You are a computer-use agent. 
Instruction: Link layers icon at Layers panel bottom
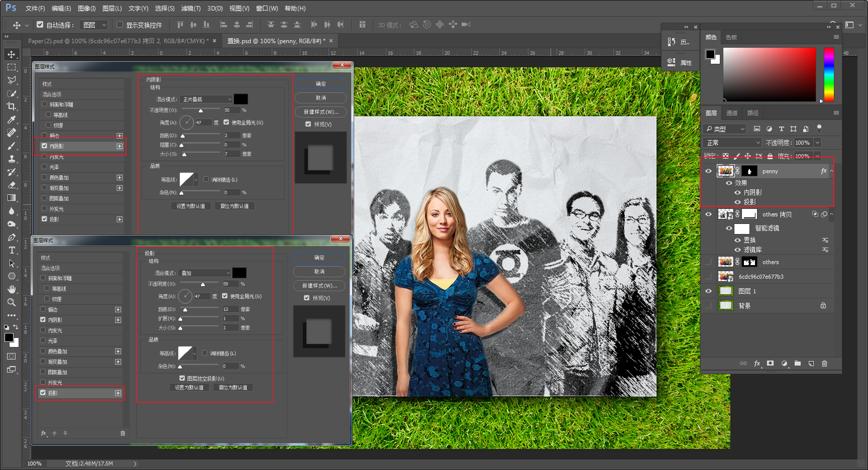point(743,364)
